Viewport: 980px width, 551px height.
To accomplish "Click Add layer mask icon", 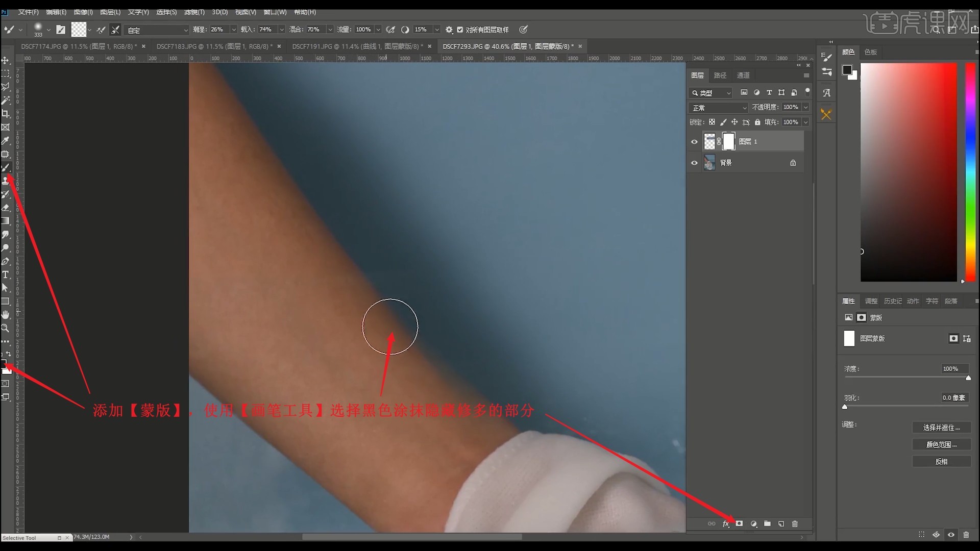I will point(739,524).
